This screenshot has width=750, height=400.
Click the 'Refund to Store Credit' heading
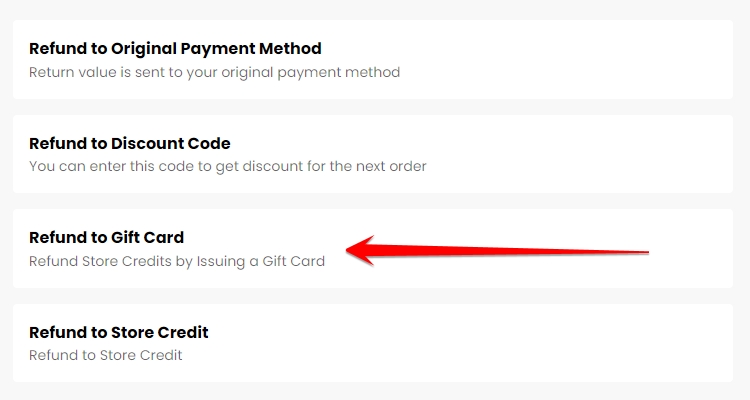[x=119, y=332]
